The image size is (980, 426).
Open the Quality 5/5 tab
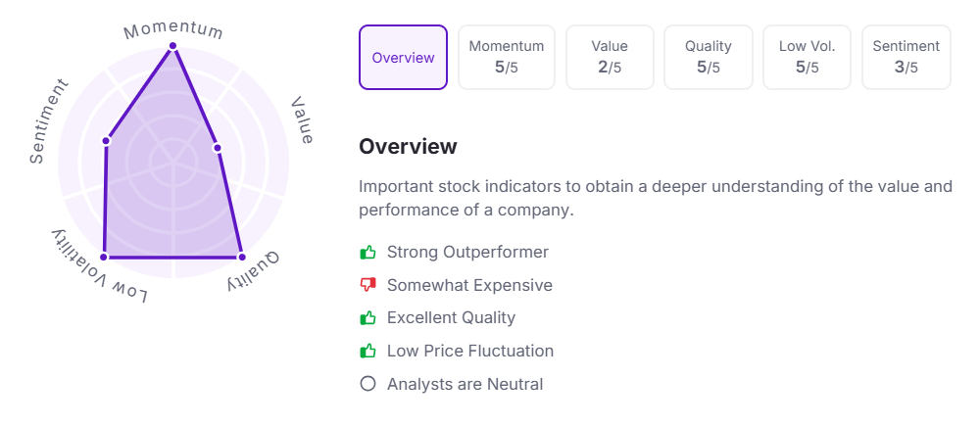708,58
